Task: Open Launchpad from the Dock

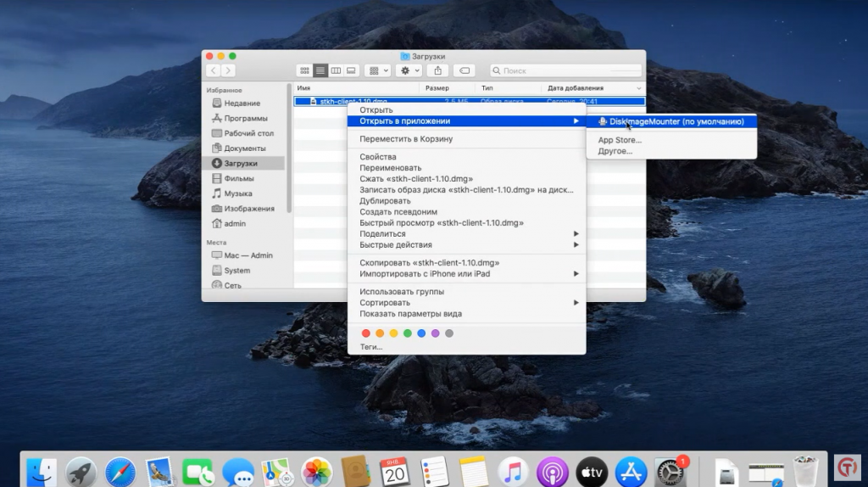Action: click(81, 472)
